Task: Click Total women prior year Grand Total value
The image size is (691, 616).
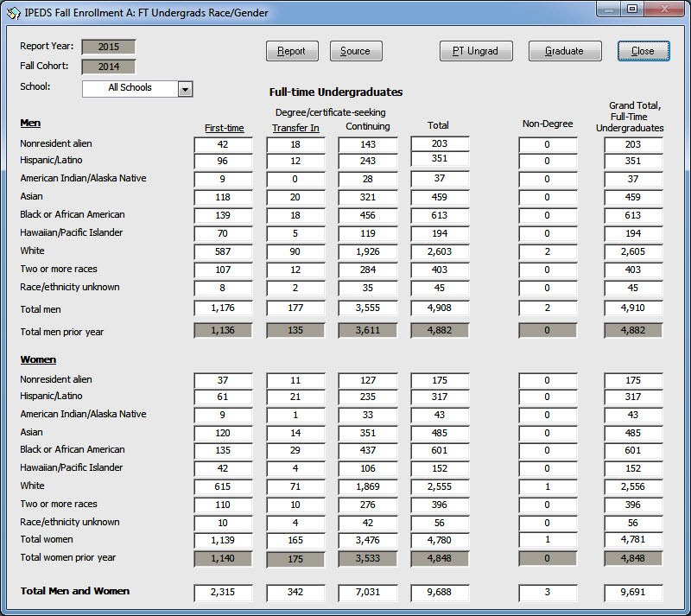Action: [x=633, y=558]
